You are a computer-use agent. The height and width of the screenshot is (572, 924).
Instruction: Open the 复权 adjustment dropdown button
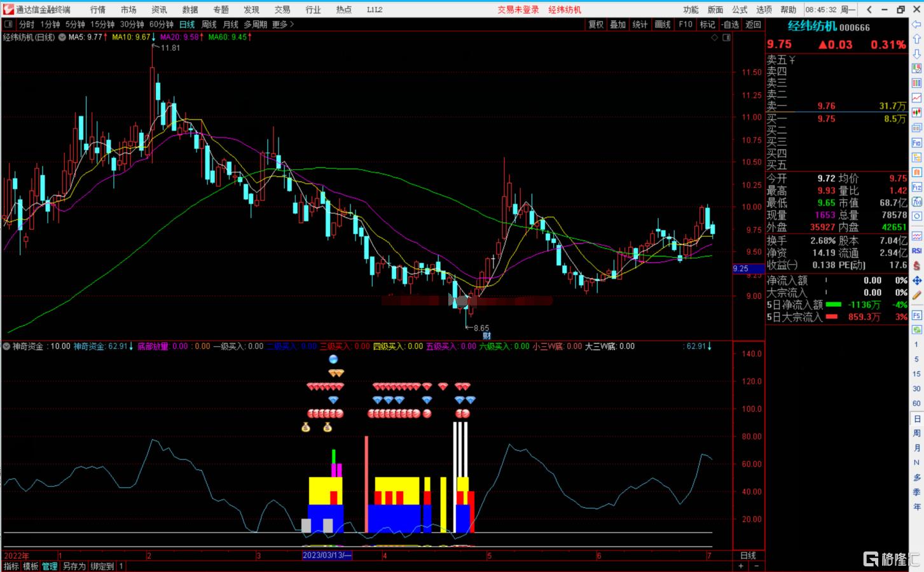[x=596, y=24]
